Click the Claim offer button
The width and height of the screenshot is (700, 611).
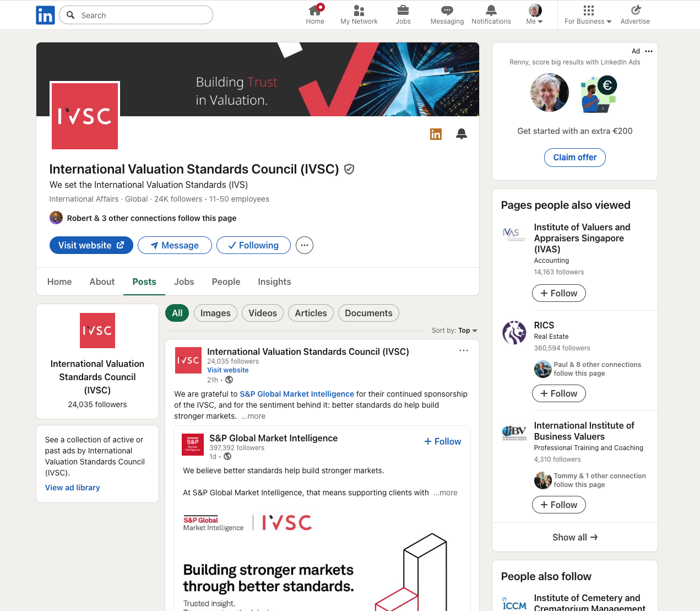pyautogui.click(x=575, y=158)
